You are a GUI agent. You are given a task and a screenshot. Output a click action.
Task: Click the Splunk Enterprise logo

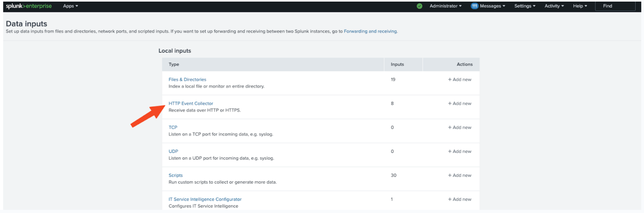click(x=29, y=6)
